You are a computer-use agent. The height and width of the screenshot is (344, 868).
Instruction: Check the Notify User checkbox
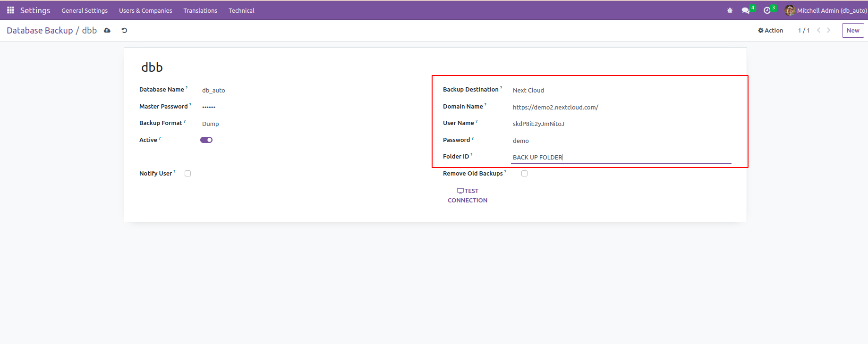[188, 174]
